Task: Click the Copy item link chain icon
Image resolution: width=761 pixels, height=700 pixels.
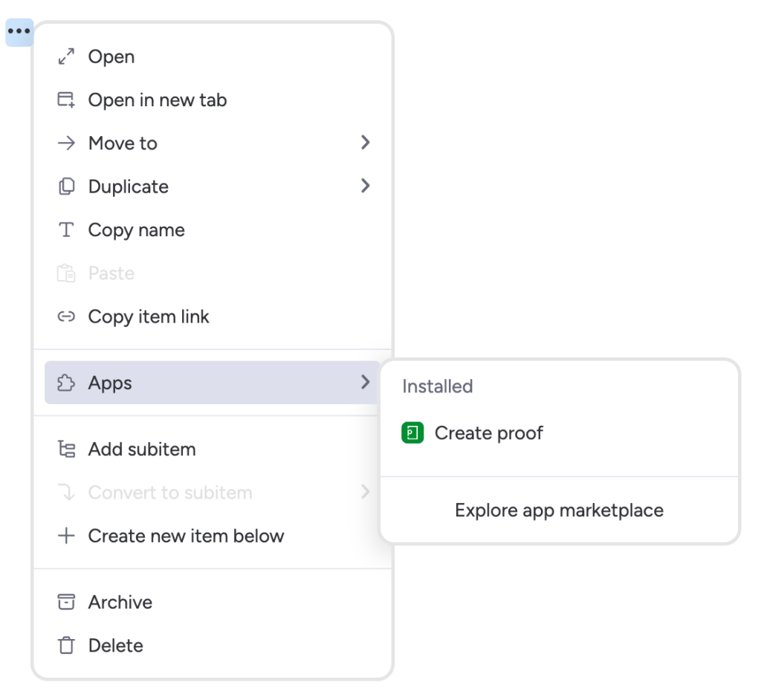Action: coord(66,317)
